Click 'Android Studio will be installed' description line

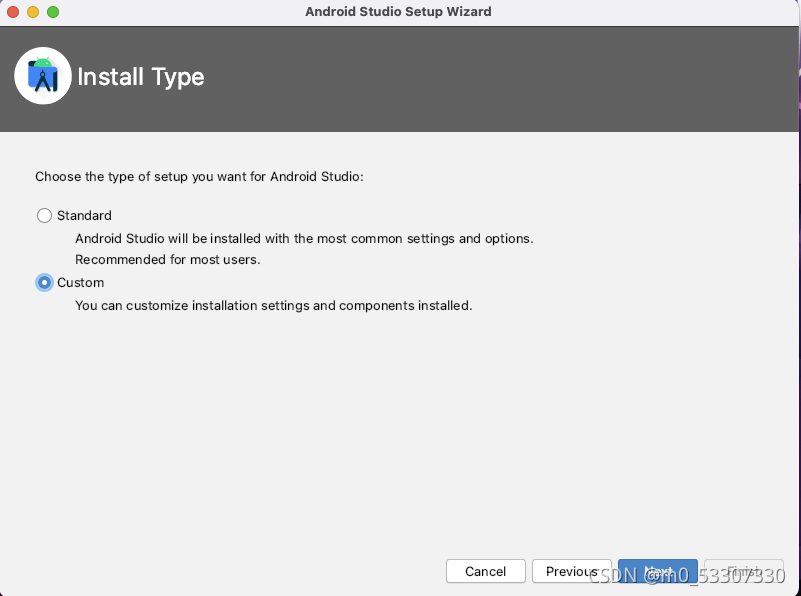pyautogui.click(x=304, y=239)
